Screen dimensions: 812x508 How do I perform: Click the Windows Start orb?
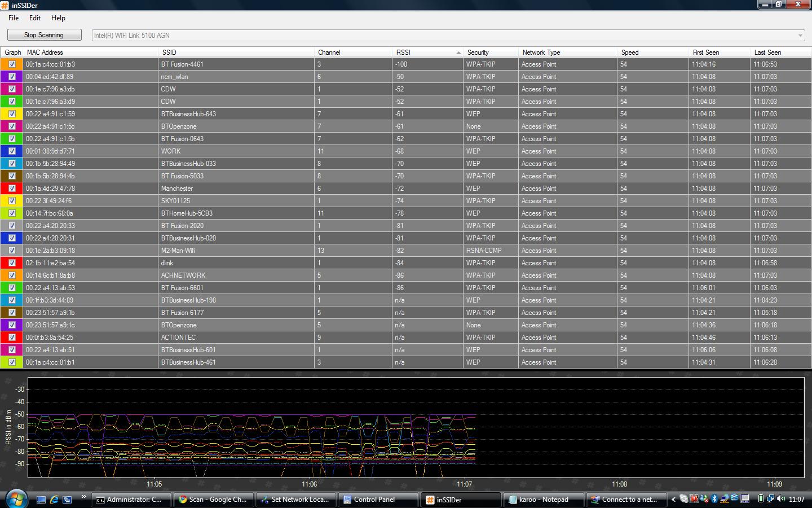[16, 498]
